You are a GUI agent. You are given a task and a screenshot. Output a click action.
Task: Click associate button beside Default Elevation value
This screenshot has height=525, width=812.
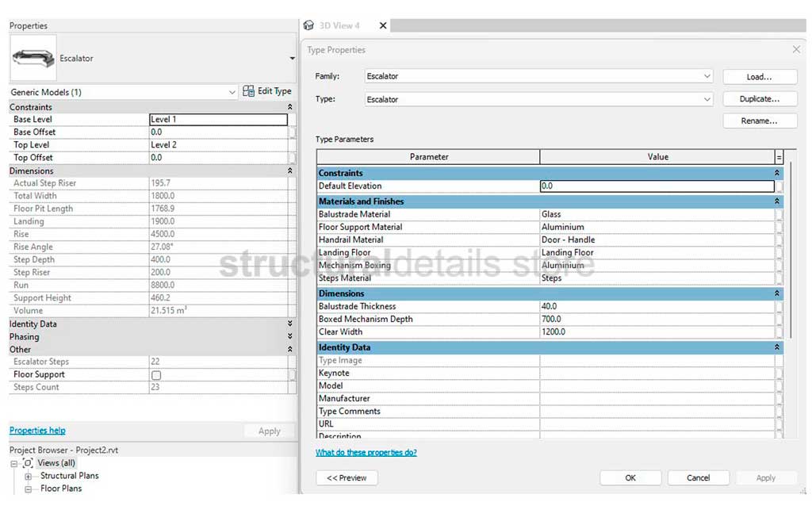(779, 186)
